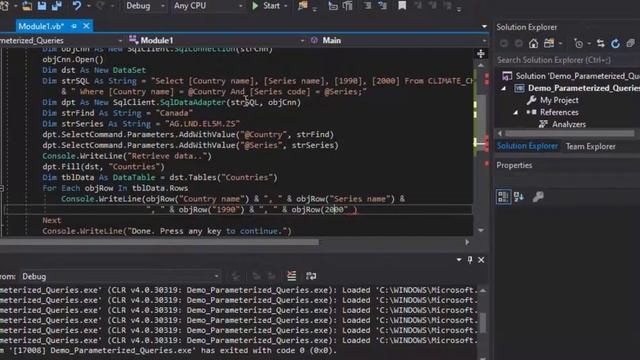Open the Start button's dropdown arrow
Viewport: 640px width, 360px height.
coord(286,6)
